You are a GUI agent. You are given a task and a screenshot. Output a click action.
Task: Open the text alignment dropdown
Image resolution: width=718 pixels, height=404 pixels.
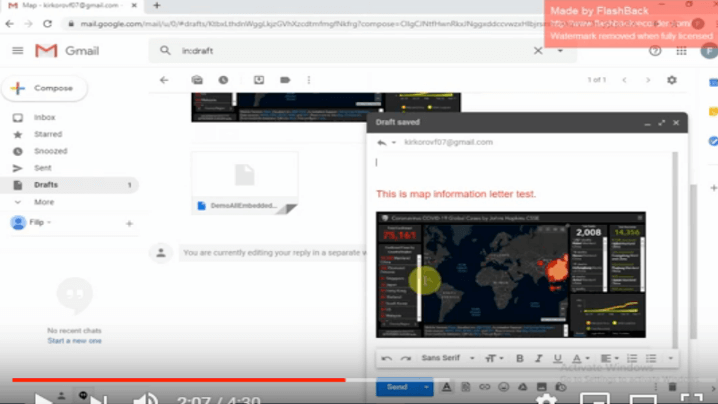[609, 359]
